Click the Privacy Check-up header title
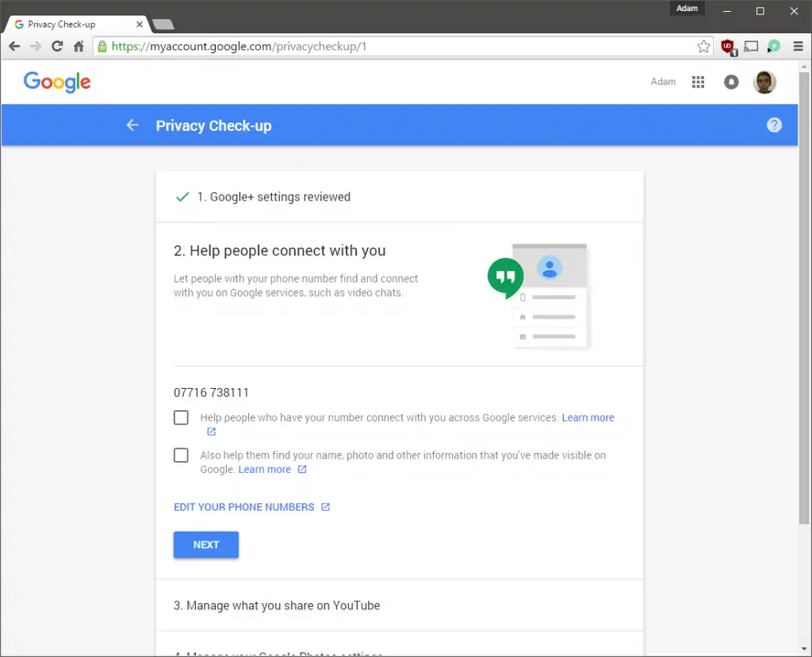The width and height of the screenshot is (812, 657). (x=213, y=125)
